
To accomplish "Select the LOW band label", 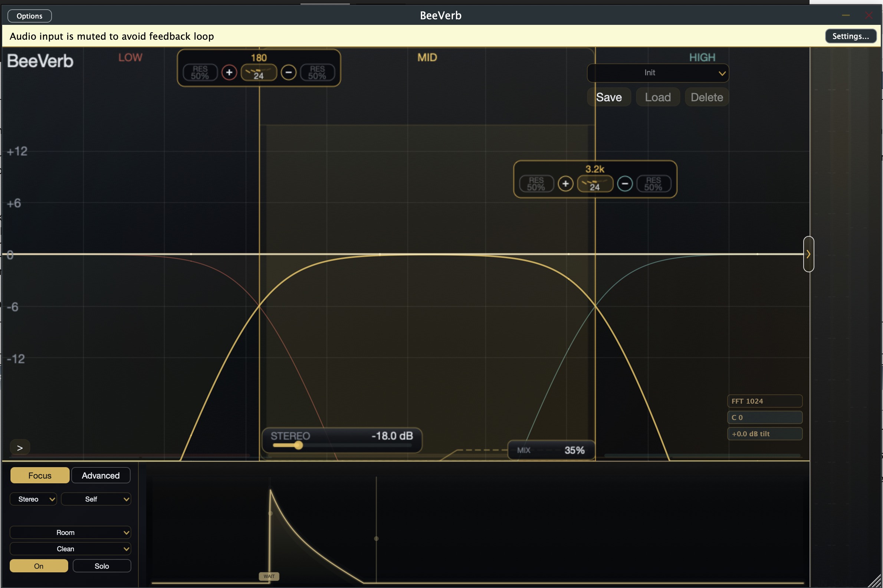I will pos(130,58).
